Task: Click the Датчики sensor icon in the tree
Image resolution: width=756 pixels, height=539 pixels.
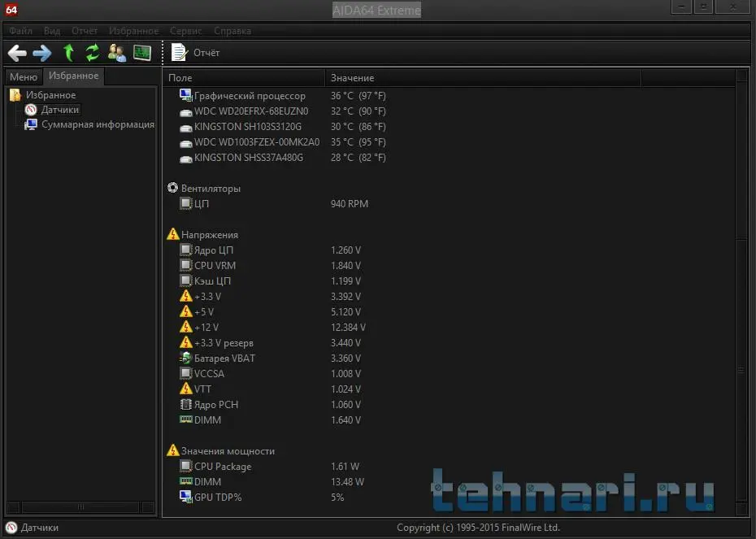Action: 31,110
